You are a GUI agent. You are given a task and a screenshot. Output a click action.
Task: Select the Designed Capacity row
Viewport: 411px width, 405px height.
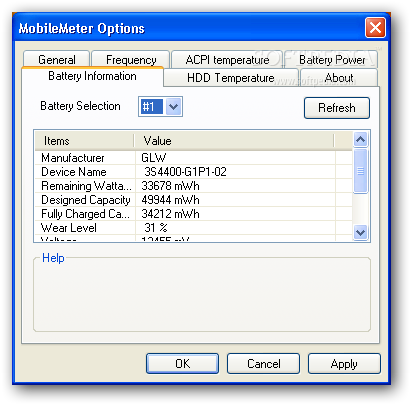193,200
